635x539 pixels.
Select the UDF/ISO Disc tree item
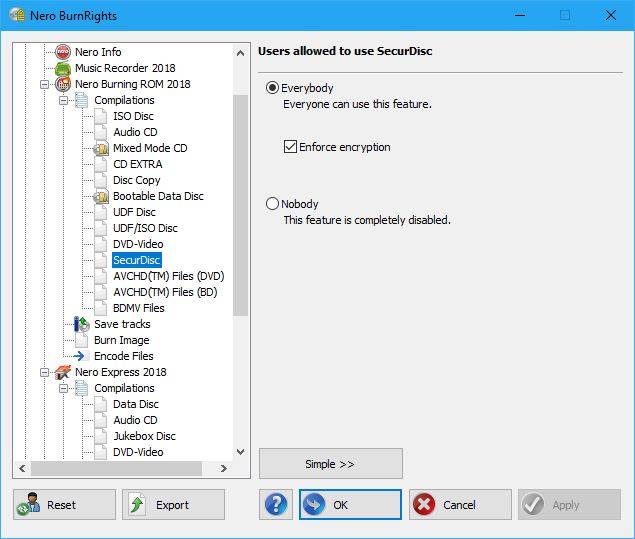[145, 228]
